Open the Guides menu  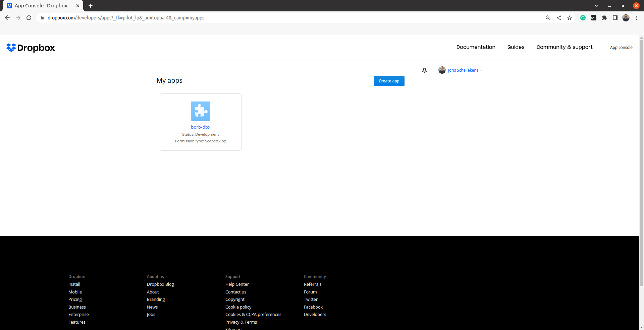coord(516,47)
